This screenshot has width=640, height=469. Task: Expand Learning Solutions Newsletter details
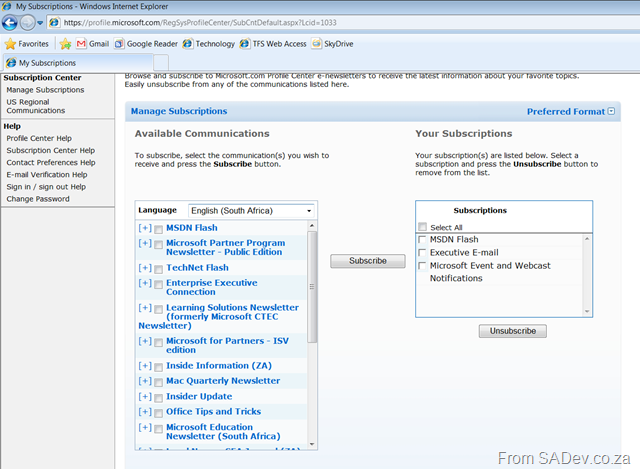point(145,308)
